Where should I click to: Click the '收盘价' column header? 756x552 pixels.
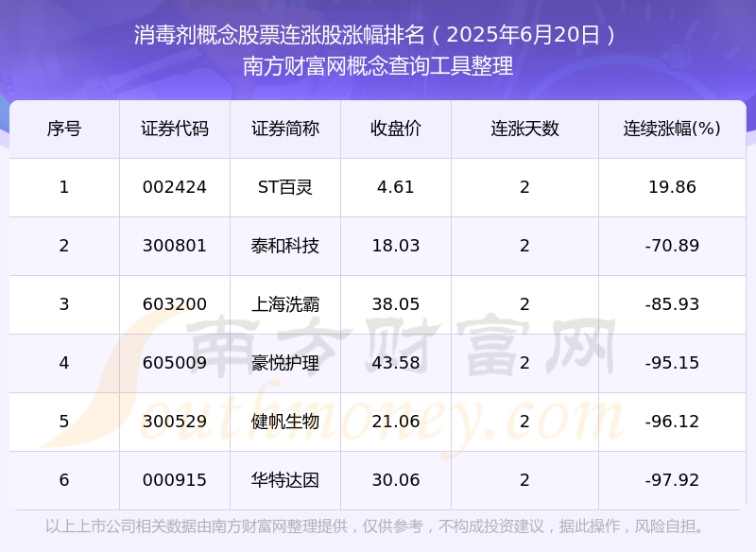396,129
